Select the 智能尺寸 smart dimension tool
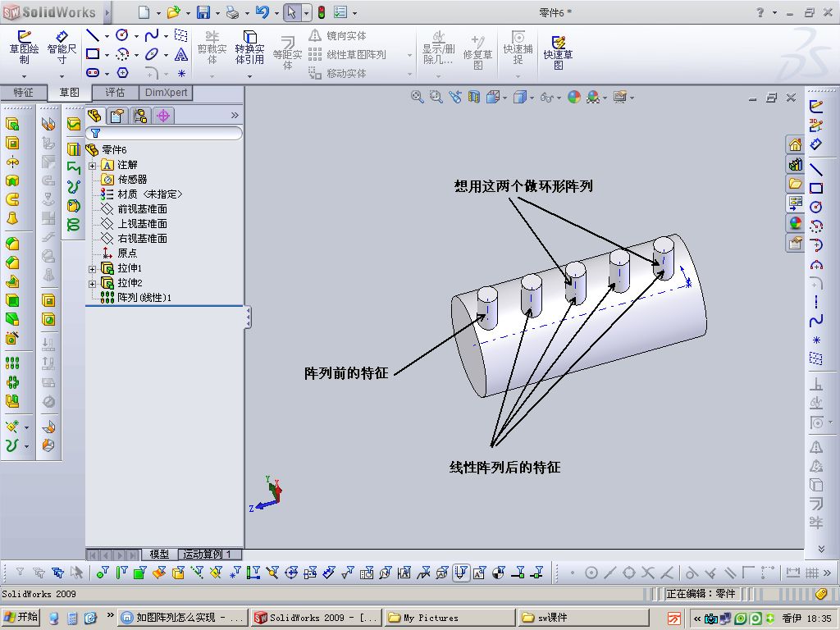 [x=62, y=47]
